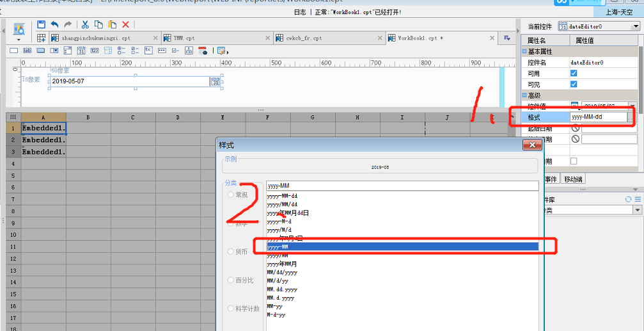The image size is (644, 331).
Task: Open the 日志 log link
Action: pyautogui.click(x=300, y=12)
